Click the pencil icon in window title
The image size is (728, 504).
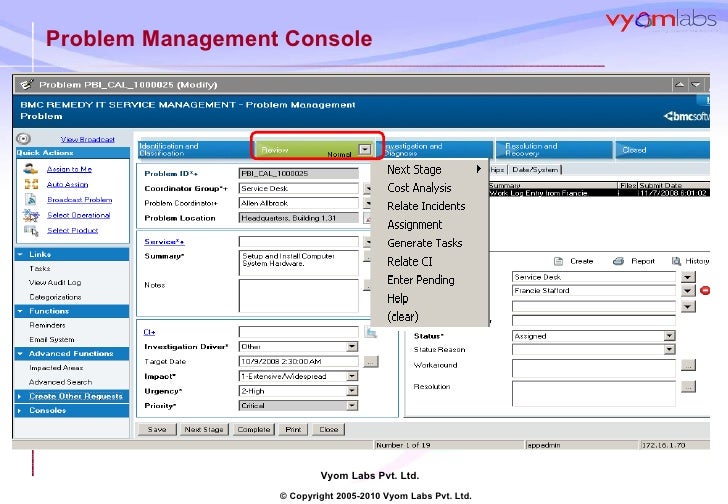tap(26, 84)
